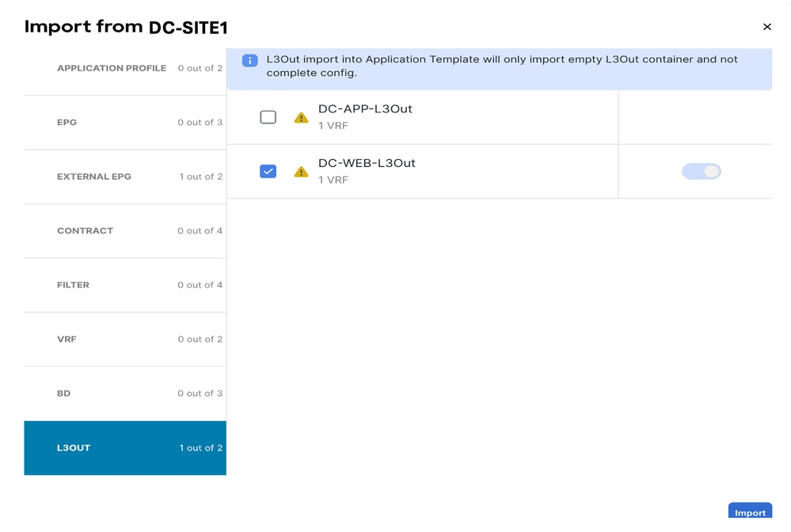Open the Contract category
This screenshot has height=532, width=791.
pyautogui.click(x=125, y=231)
